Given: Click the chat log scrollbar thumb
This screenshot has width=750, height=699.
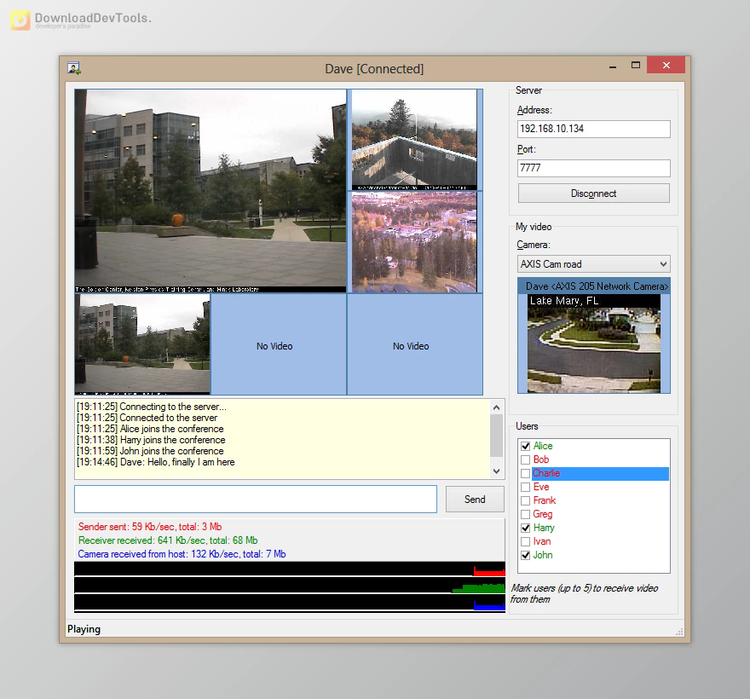Looking at the screenshot, I should 496,435.
